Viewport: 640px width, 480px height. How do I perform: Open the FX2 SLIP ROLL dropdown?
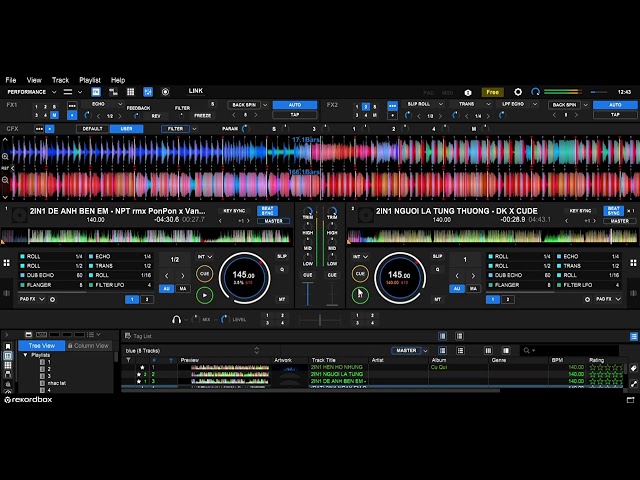coord(440,104)
